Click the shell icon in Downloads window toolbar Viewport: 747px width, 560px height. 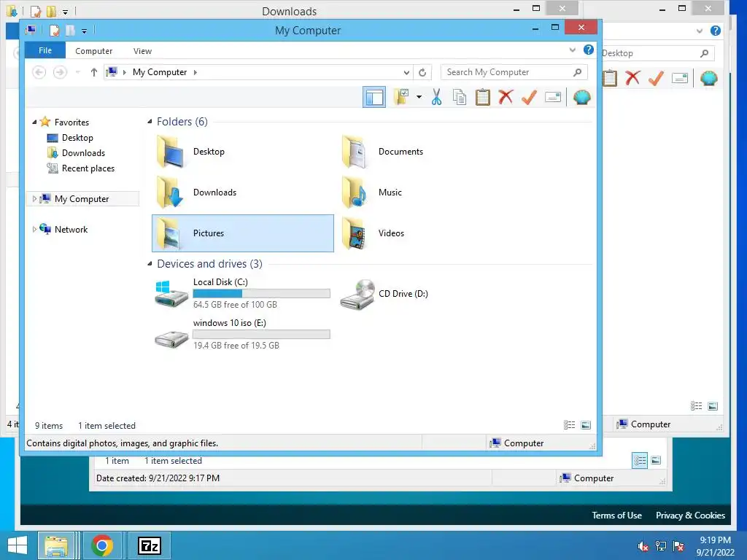pyautogui.click(x=709, y=78)
